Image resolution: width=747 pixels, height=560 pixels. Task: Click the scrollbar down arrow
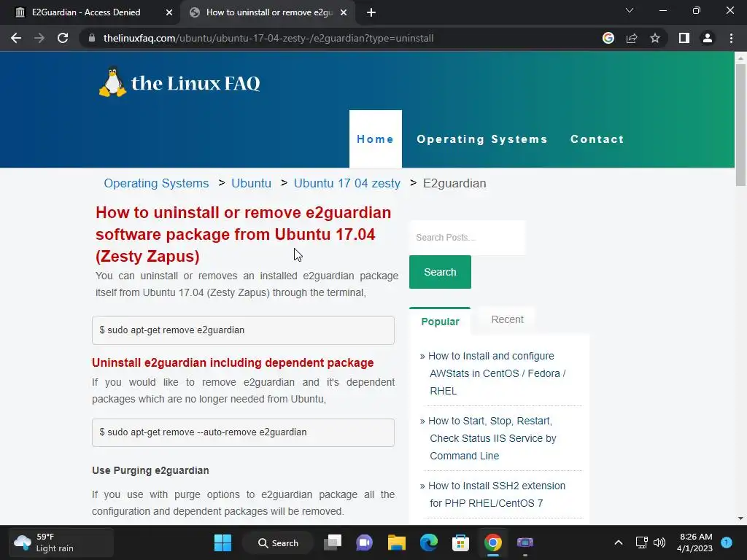pos(740,518)
